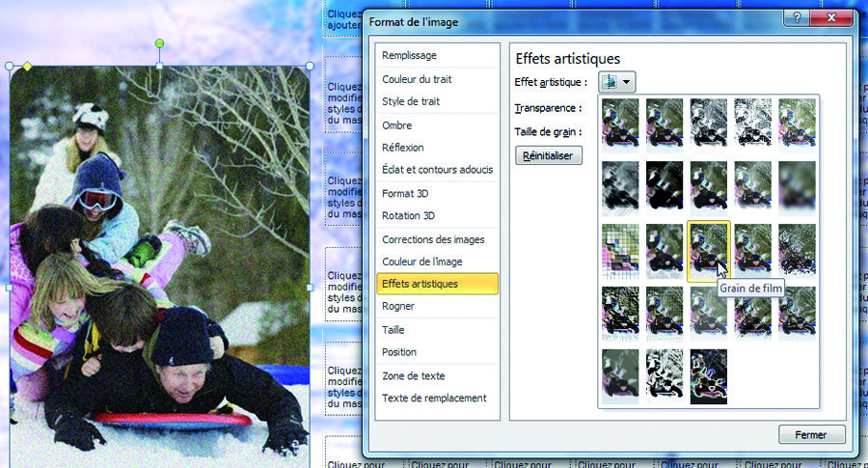Apply the Chalk Sketch artistic effect
Image resolution: width=868 pixels, height=468 pixels.
click(x=620, y=188)
